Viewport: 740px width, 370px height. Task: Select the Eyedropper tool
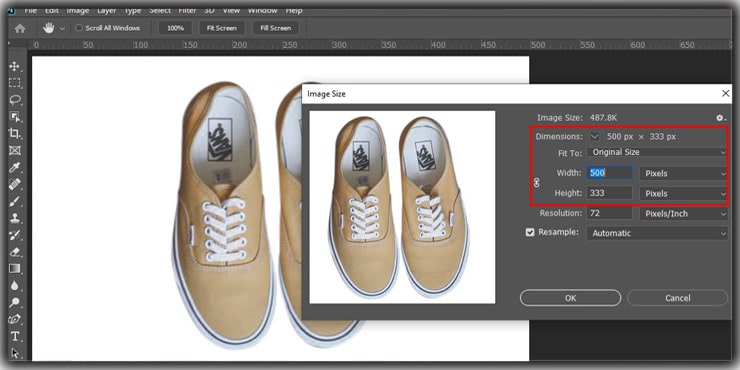pos(15,168)
